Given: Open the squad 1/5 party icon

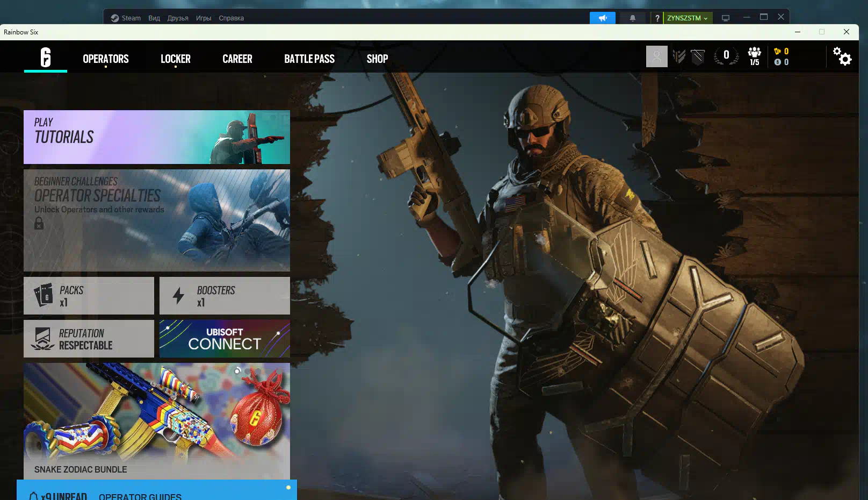Looking at the screenshot, I should [x=755, y=56].
